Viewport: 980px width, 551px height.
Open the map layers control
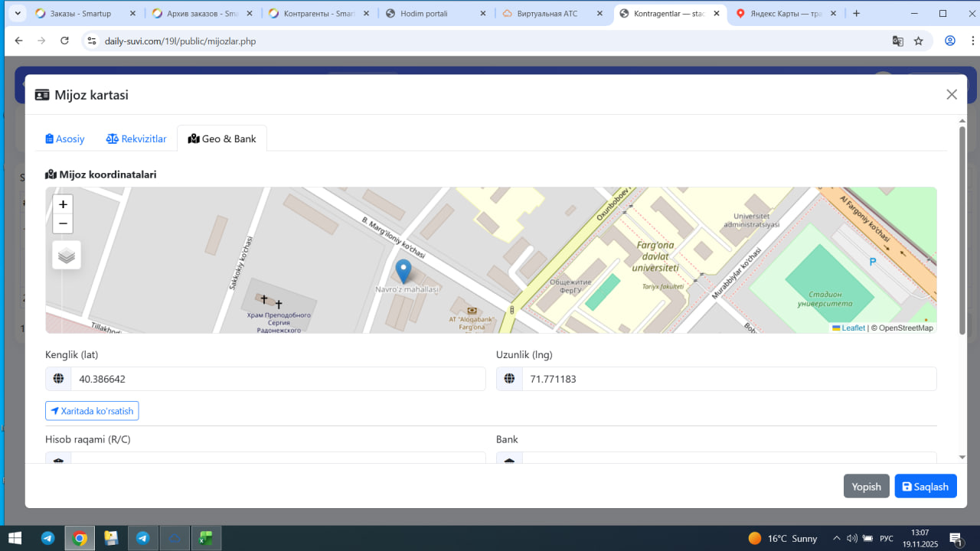pyautogui.click(x=67, y=256)
